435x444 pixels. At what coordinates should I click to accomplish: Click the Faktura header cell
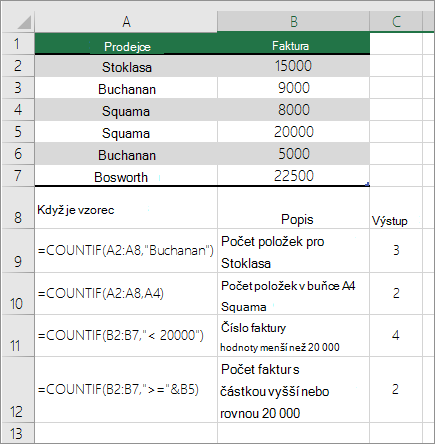pos(293,44)
